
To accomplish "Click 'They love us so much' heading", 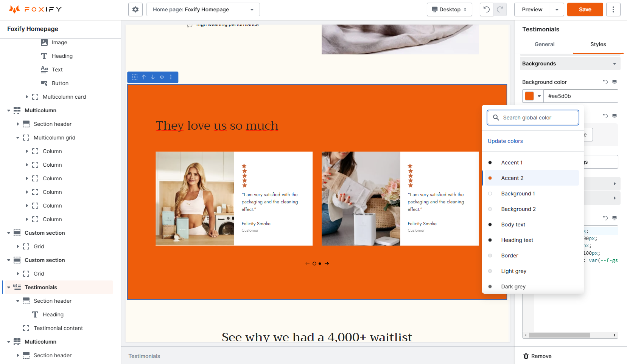I will (x=217, y=125).
